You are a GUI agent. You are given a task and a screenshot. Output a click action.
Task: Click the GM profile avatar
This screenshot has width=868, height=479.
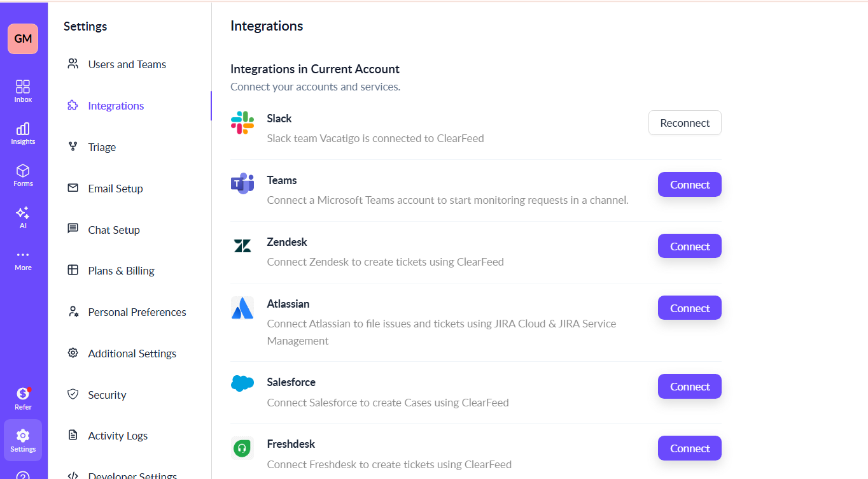point(23,39)
